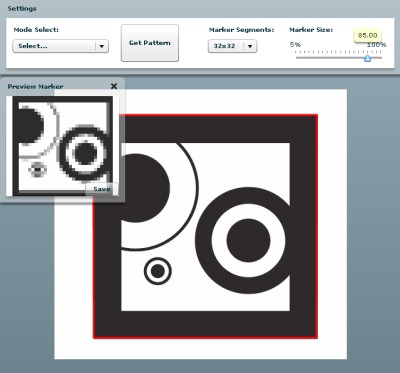Click the Get Pattern button

(x=150, y=43)
